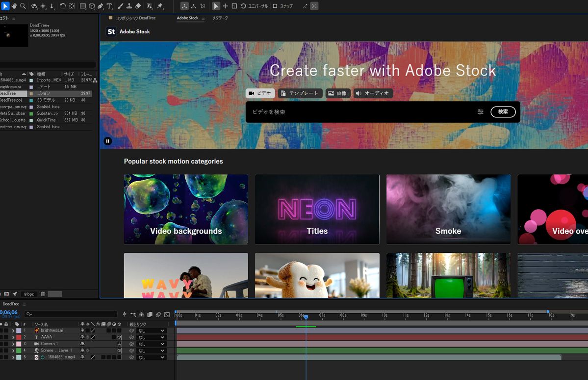Image resolution: width=588 pixels, height=380 pixels.
Task: Select the Eraser tool
Action: tap(138, 6)
